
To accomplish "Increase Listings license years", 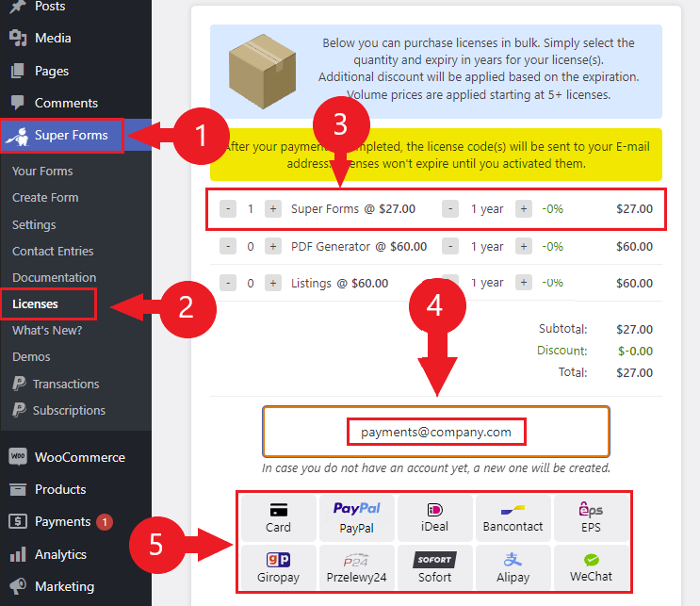I will tap(524, 282).
